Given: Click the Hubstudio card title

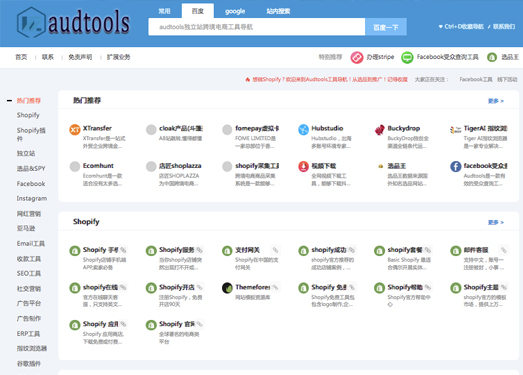Looking at the screenshot, I should point(327,128).
